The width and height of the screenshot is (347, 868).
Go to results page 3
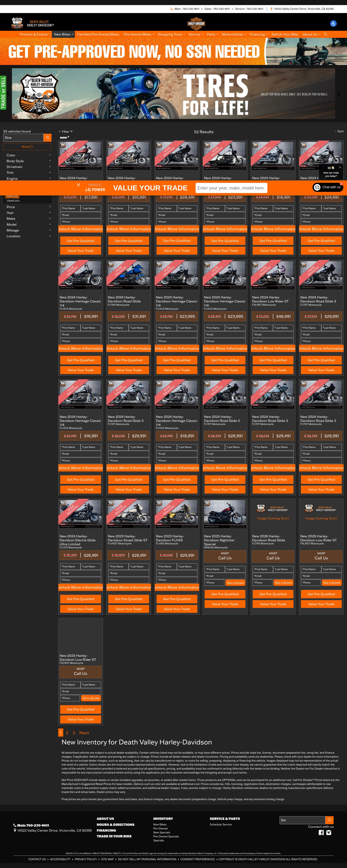point(74,733)
